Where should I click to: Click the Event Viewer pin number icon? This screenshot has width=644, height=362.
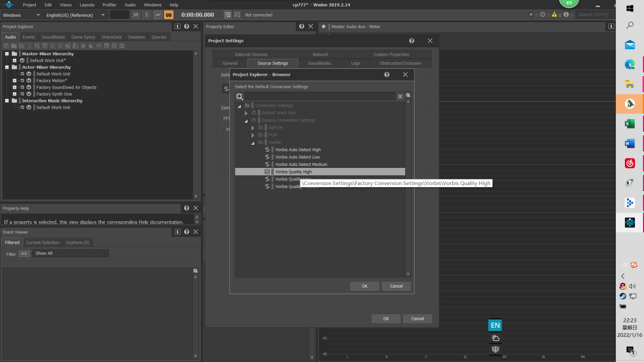[x=178, y=232]
